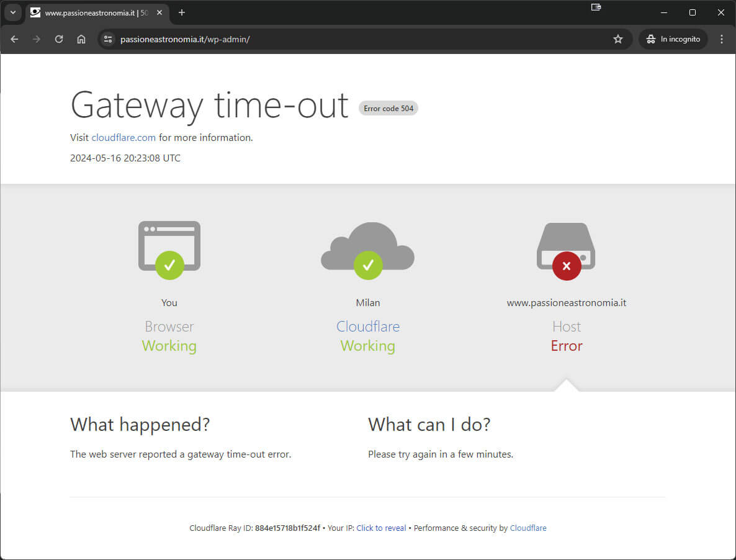
Task: Open the cloudflare.com link
Action: (x=123, y=138)
